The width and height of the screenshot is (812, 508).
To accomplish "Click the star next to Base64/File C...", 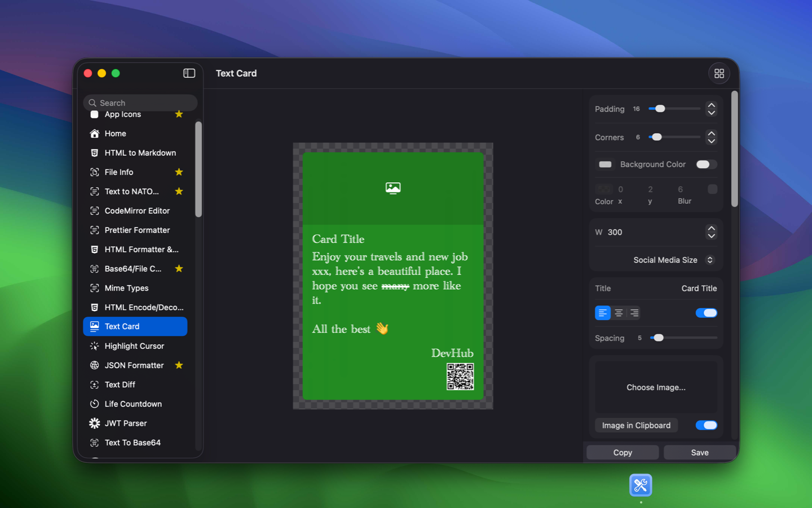I will pyautogui.click(x=179, y=269).
